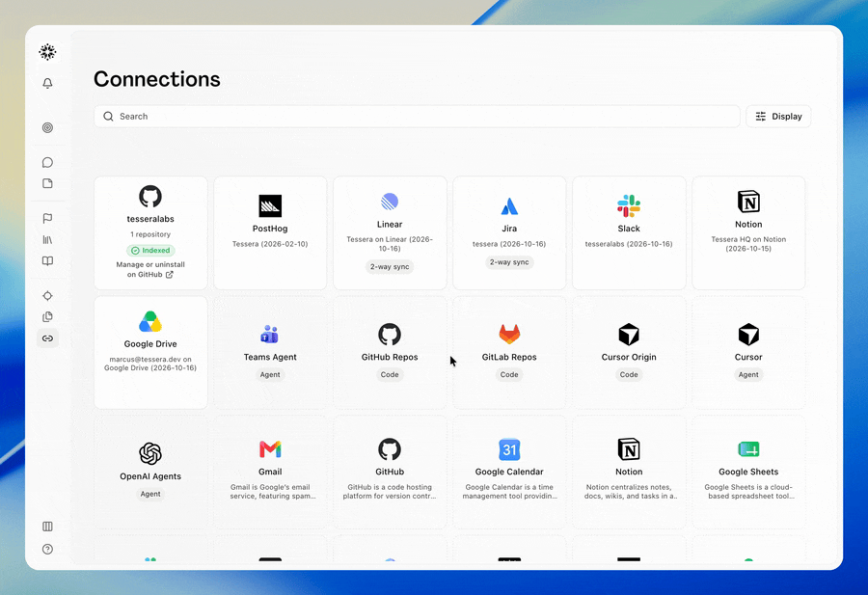Open the target icon in the sidebar
The image size is (868, 595).
[x=47, y=128]
